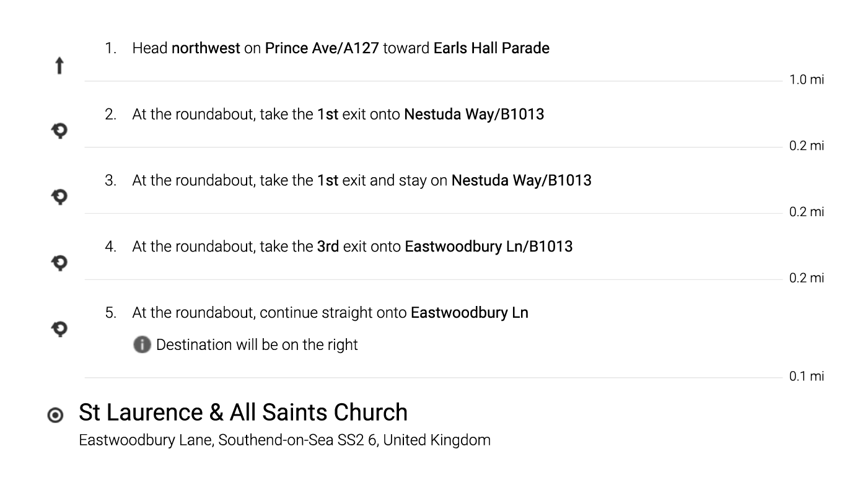
Task: Click bold 'northwest' direction word in step 1
Action: point(206,48)
